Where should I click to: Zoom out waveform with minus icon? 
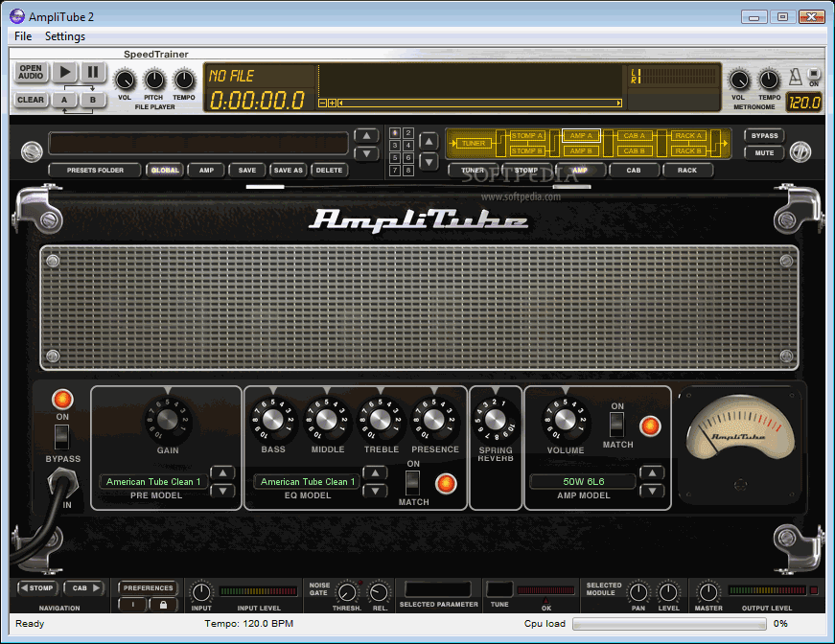click(x=322, y=103)
